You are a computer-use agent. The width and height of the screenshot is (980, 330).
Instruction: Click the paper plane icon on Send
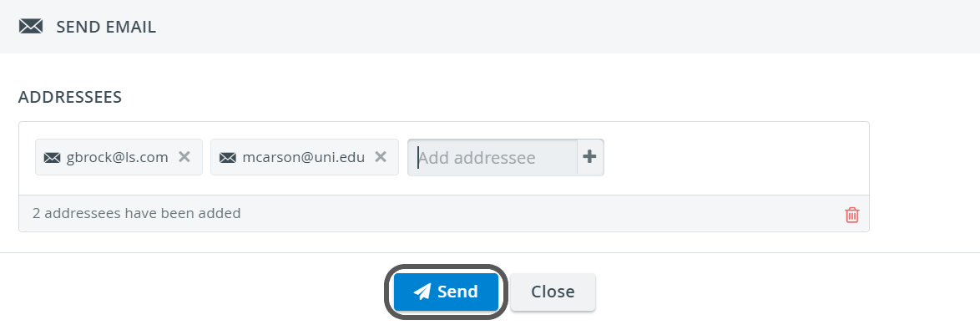422,292
